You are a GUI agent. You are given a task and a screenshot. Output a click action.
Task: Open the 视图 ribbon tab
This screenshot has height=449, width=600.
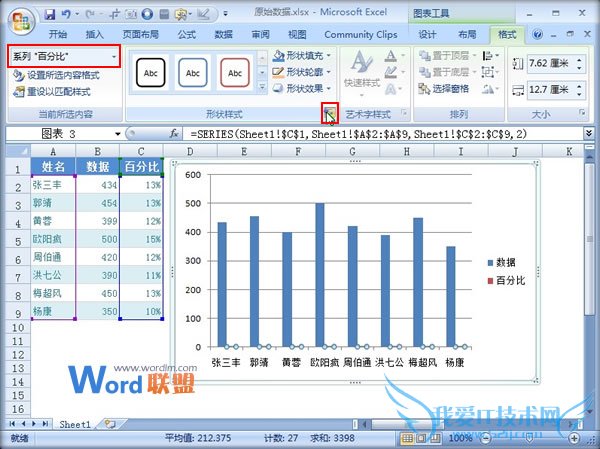tap(297, 35)
